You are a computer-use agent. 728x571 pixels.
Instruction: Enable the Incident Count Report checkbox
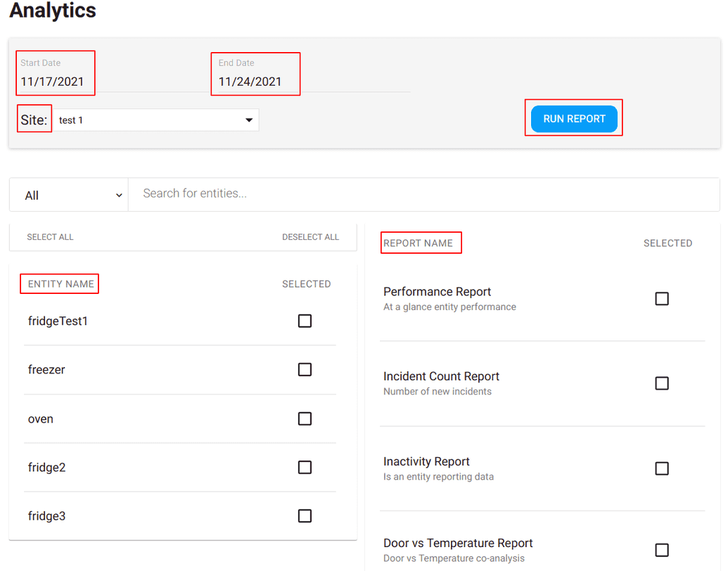[661, 383]
